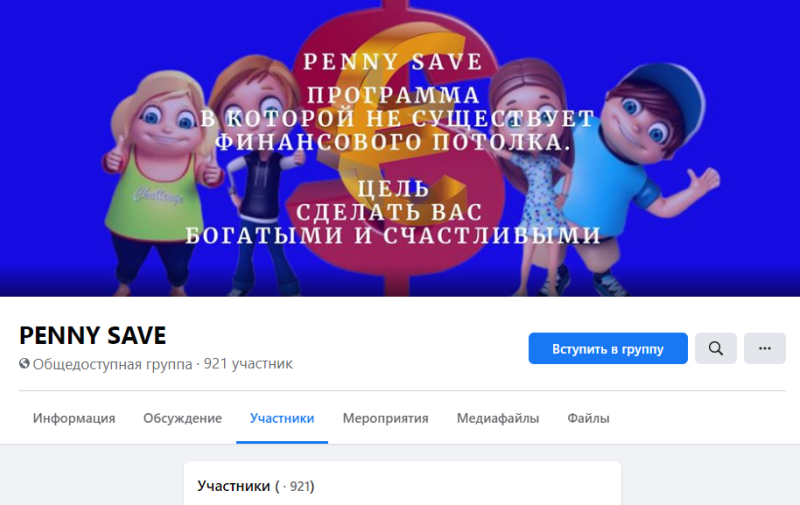The height and width of the screenshot is (505, 800).
Task: Click the 921 участник member count
Action: 248,364
